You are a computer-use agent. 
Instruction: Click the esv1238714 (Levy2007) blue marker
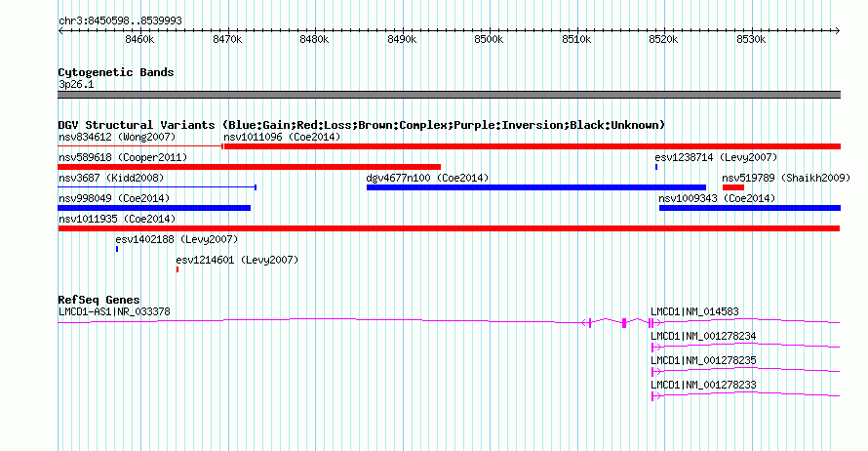tap(656, 167)
